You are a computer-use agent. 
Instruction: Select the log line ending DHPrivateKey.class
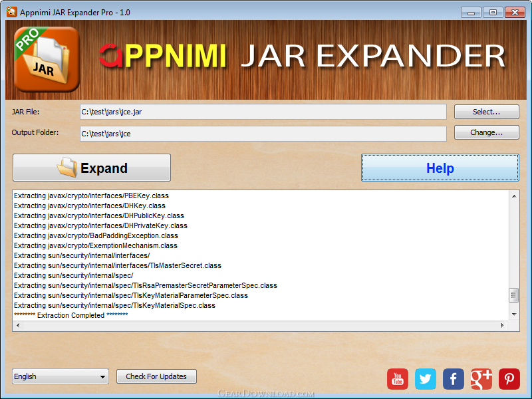pyautogui.click(x=101, y=225)
